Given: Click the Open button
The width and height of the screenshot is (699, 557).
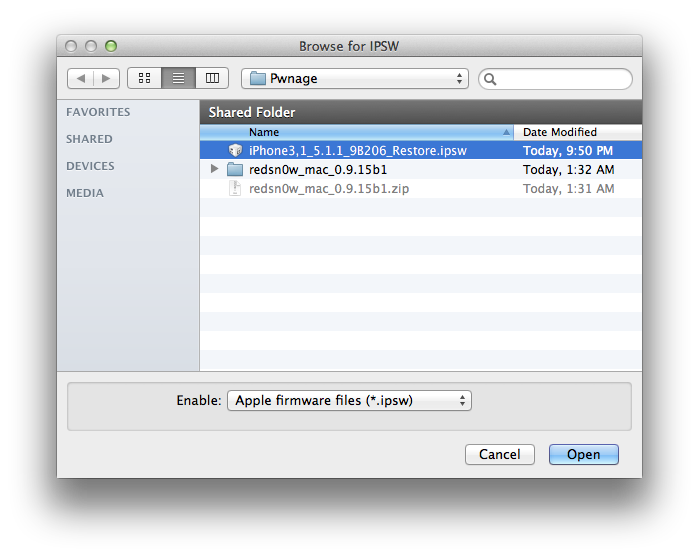Looking at the screenshot, I should pyautogui.click(x=584, y=454).
